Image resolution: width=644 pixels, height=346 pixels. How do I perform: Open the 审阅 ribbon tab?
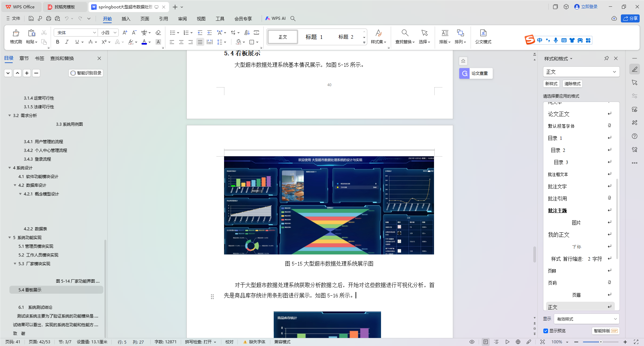(x=182, y=18)
